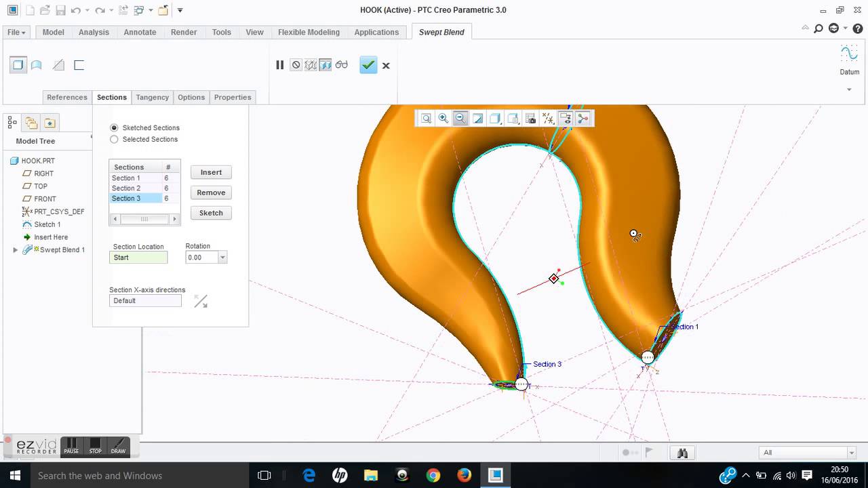868x488 pixels.
Task: Click the Save icon
Action: coord(60,10)
